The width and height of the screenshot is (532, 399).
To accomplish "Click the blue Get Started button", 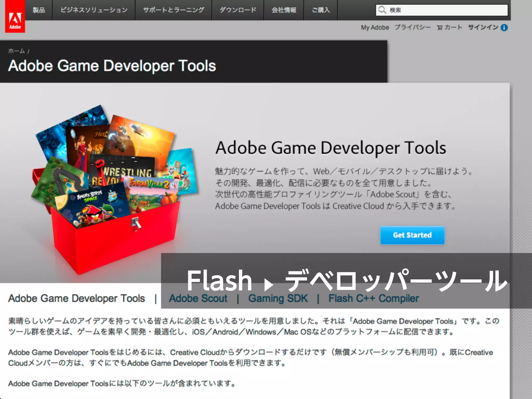I will 412,235.
